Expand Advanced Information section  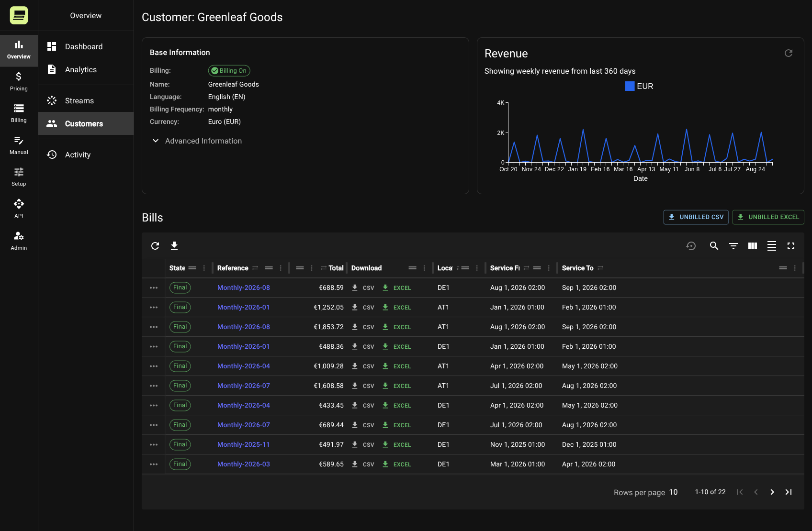click(197, 141)
